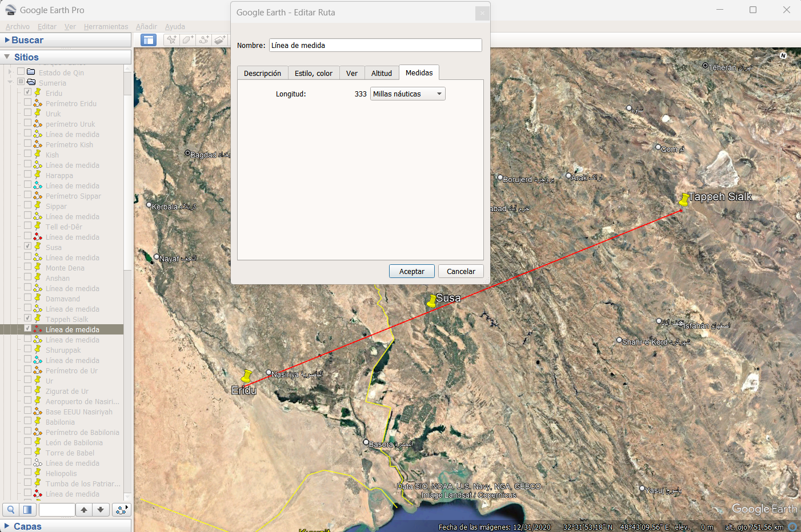
Task: Switch to the Estilo, color tab
Action: coord(314,73)
